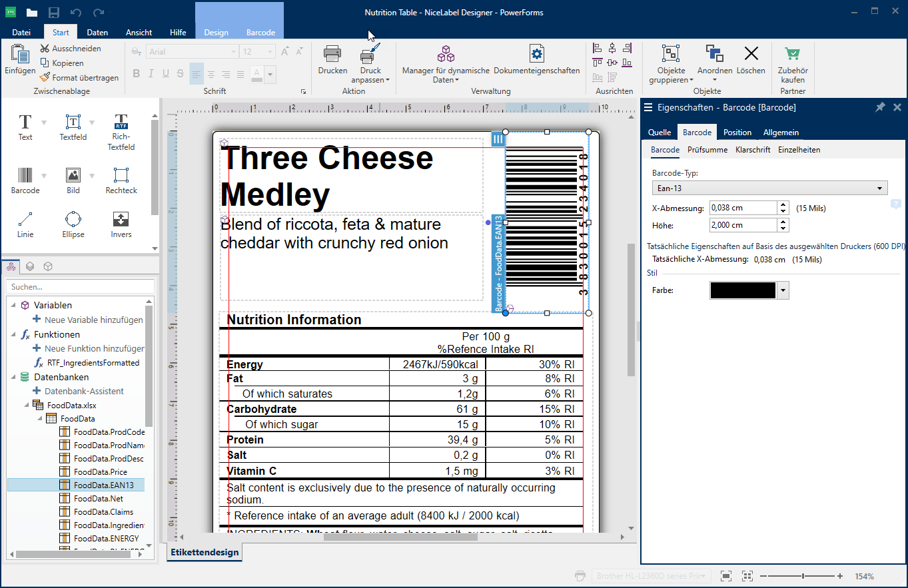Open the Datei menu tab
Viewport: 908px width, 588px height.
click(21, 32)
